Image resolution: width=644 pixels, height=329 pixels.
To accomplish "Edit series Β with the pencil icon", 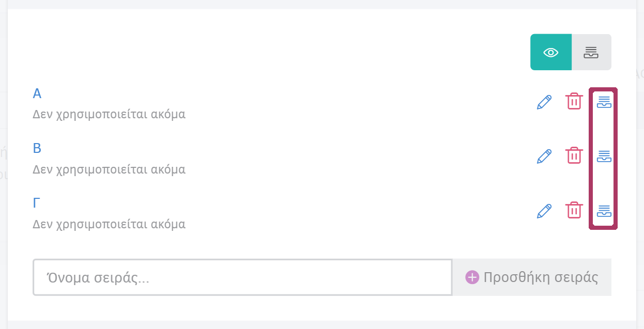I will pyautogui.click(x=544, y=156).
